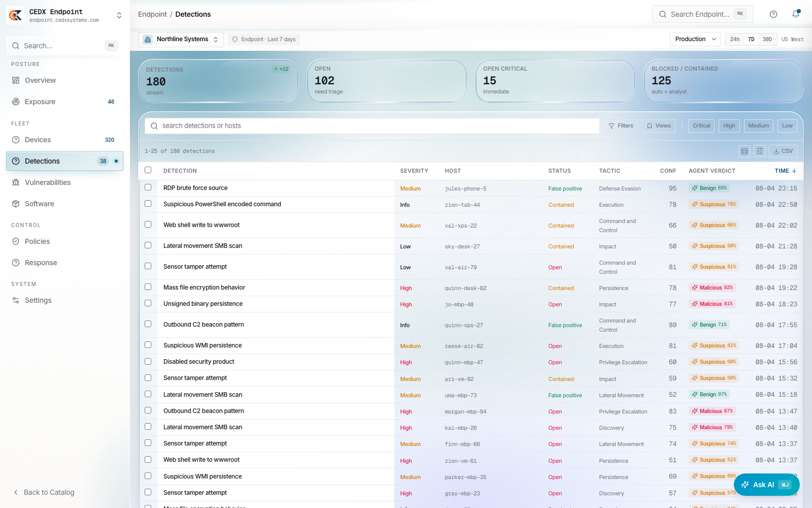
Task: Check the Suspicious PowerShell encoded command row
Action: [148, 203]
